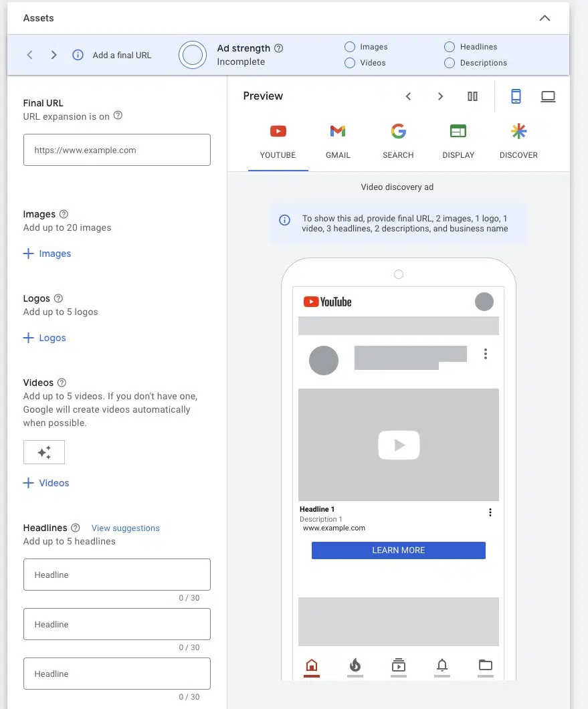
Task: Select the side-by-side preview layout icon
Action: pyautogui.click(x=472, y=96)
